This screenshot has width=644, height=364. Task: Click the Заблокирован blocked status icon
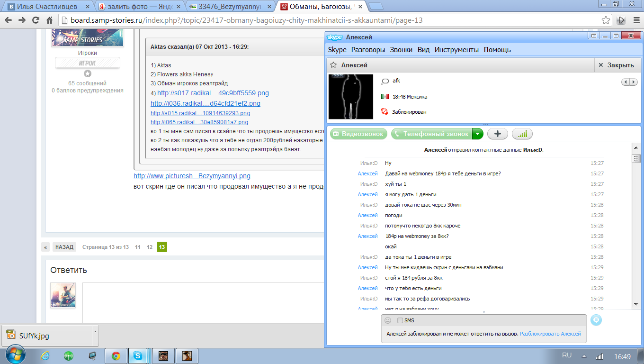385,112
